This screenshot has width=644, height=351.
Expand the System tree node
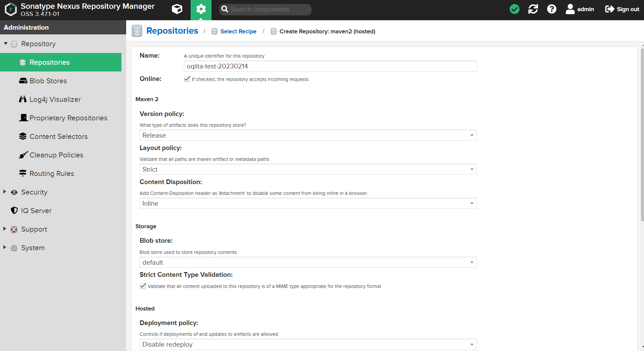pyautogui.click(x=5, y=247)
